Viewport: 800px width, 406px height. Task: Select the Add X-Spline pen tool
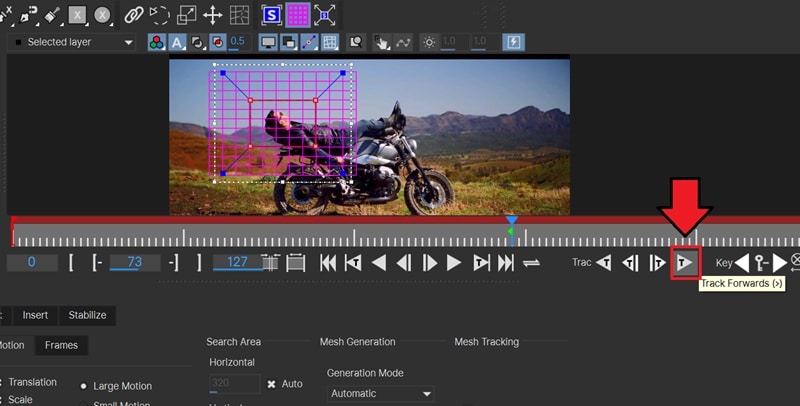coord(5,15)
